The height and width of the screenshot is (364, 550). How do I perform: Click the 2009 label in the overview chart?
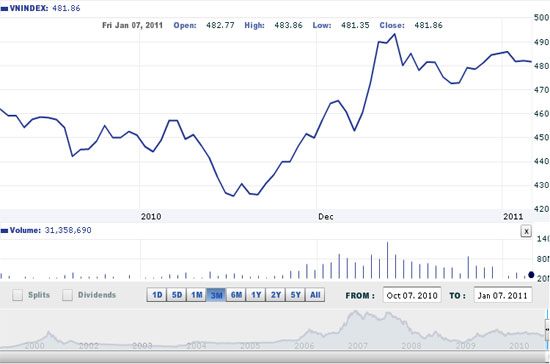click(x=465, y=346)
